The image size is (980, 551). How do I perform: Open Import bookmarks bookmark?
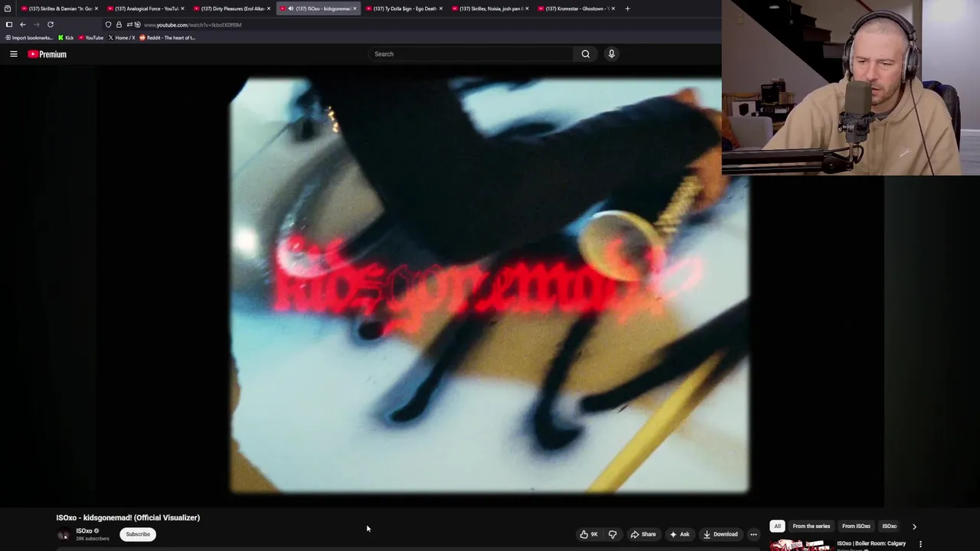pyautogui.click(x=29, y=37)
